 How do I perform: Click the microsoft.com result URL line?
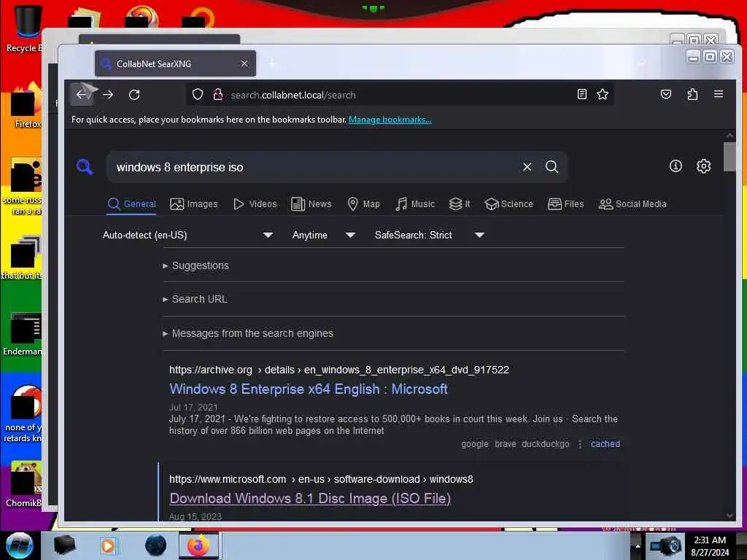click(x=321, y=479)
